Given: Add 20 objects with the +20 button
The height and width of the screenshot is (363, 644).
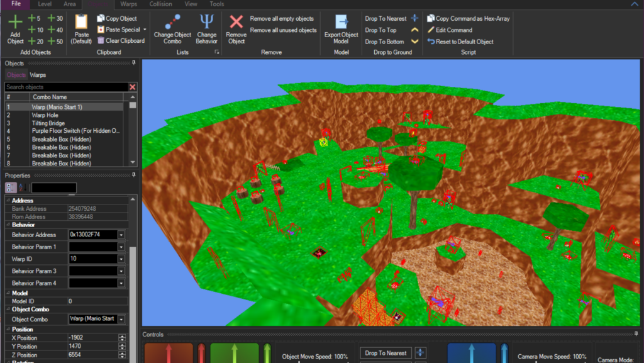Looking at the screenshot, I should coord(35,41).
